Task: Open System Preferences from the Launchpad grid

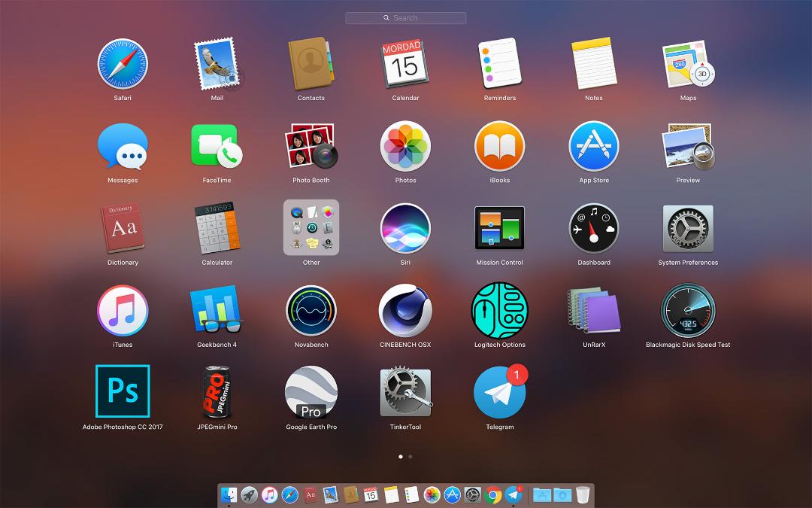Action: [x=688, y=228]
